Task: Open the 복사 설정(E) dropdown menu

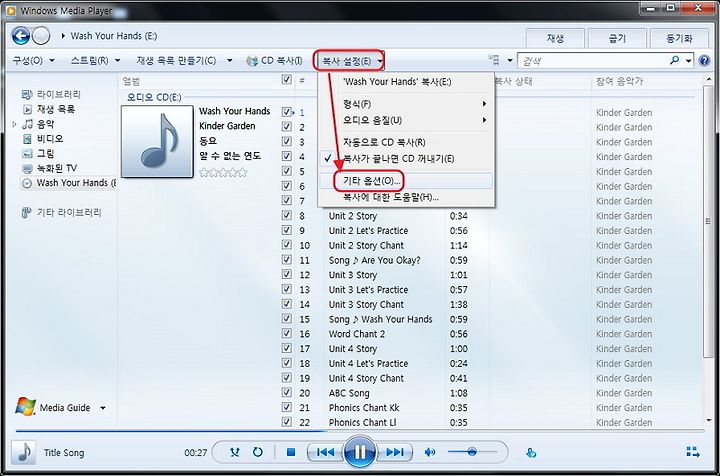Action: (x=349, y=61)
